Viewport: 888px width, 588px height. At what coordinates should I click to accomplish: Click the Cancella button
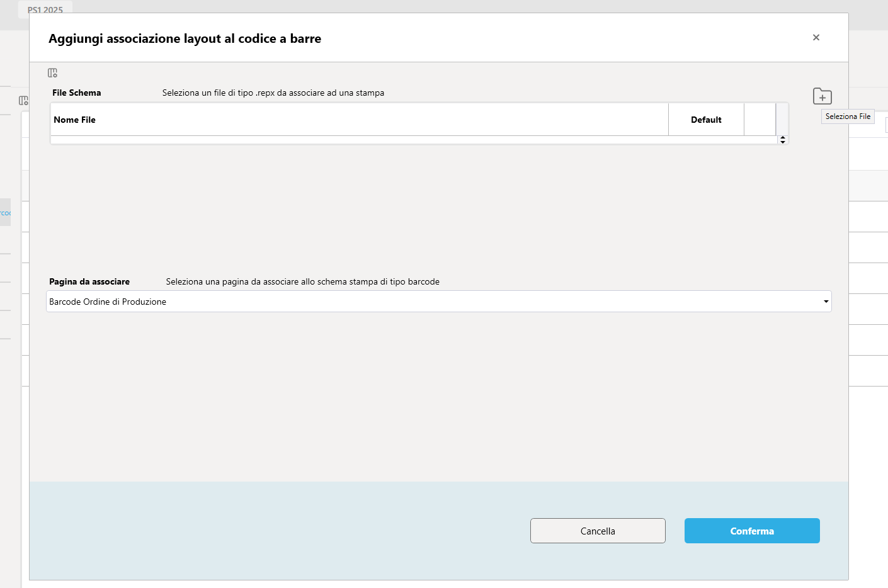point(598,531)
